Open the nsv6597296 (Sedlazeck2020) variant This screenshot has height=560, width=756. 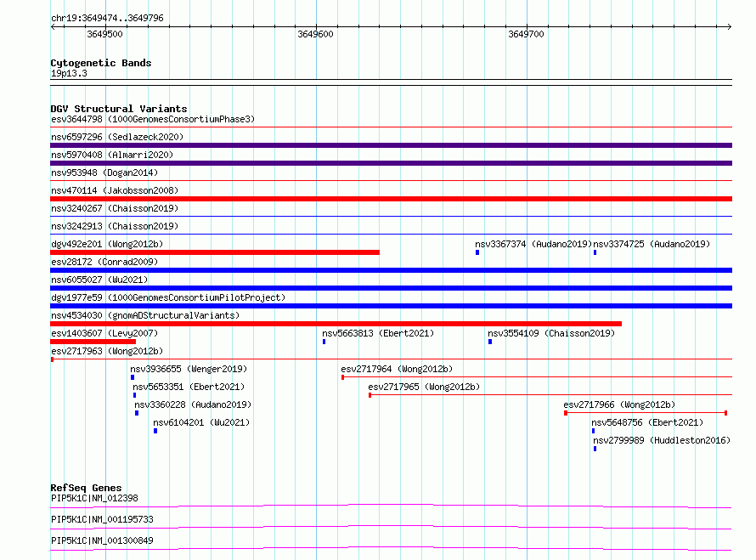(x=117, y=137)
